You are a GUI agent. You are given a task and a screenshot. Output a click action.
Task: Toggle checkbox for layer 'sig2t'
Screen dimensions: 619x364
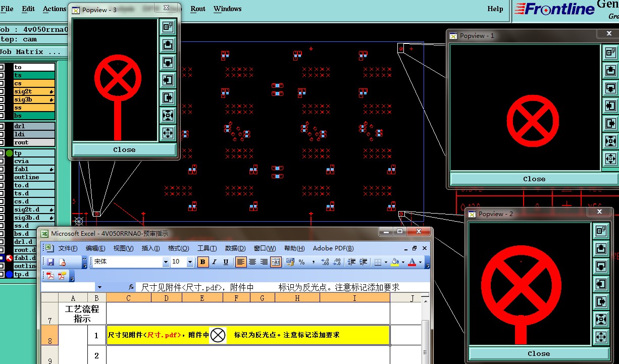[x=2, y=91]
